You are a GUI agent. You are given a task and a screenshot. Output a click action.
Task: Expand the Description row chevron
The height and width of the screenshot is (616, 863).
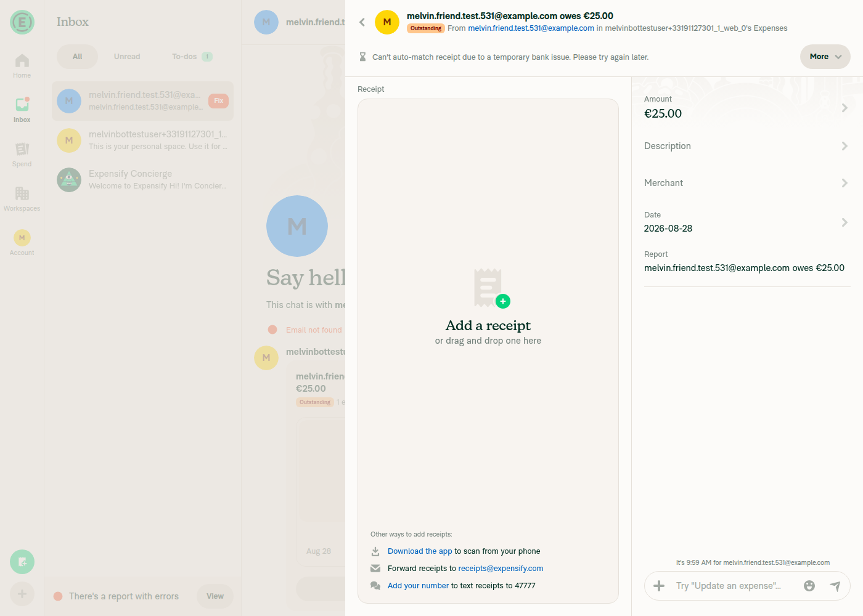click(x=845, y=146)
